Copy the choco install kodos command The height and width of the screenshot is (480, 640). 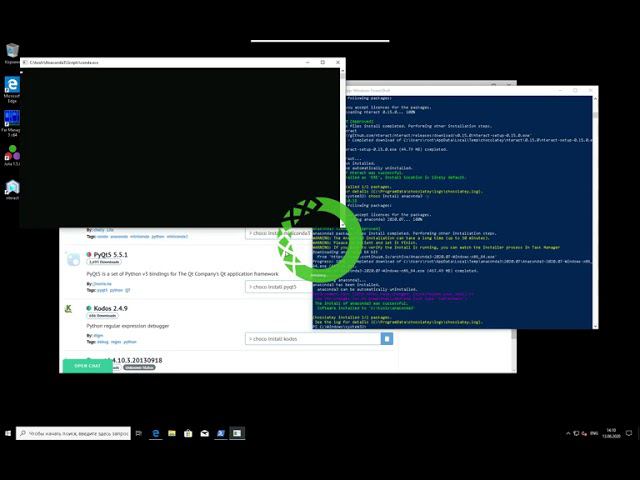point(387,339)
